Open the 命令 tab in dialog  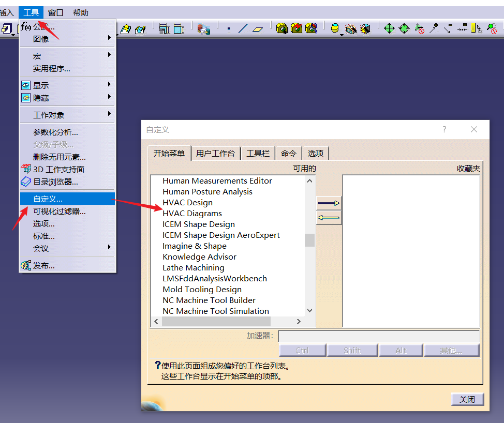point(289,154)
